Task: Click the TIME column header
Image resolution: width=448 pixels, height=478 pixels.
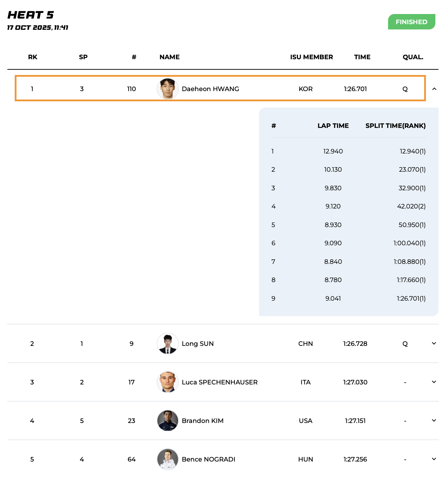Action: point(362,57)
